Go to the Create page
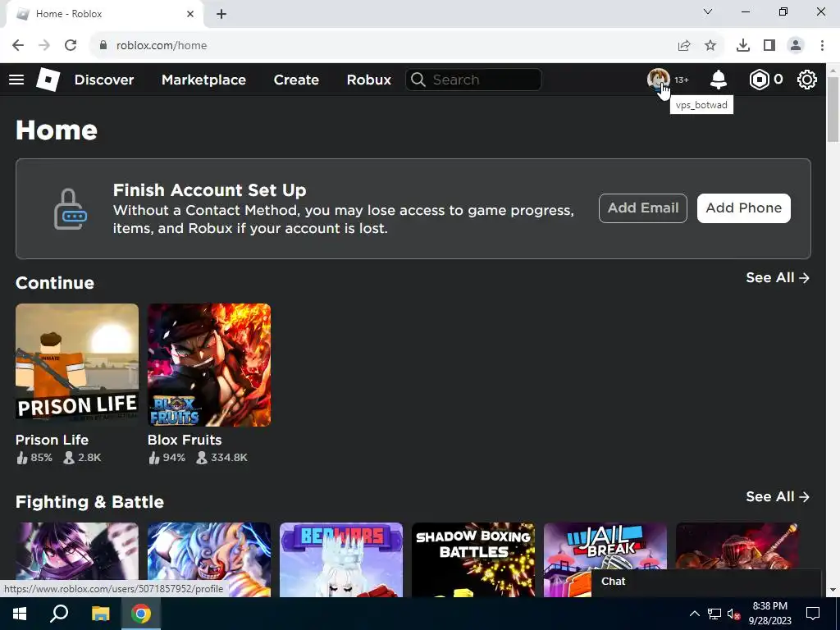Screen dimensions: 840x630 coord(296,80)
